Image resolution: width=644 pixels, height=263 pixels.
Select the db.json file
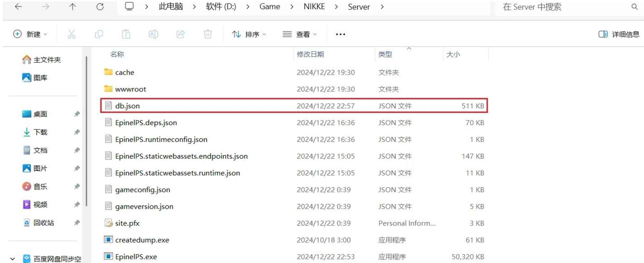click(x=127, y=106)
